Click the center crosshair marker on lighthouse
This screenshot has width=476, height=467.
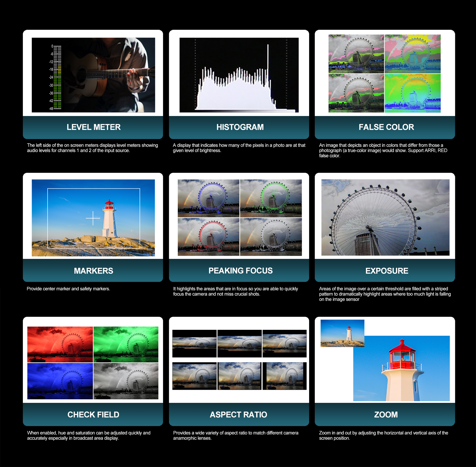93,218
